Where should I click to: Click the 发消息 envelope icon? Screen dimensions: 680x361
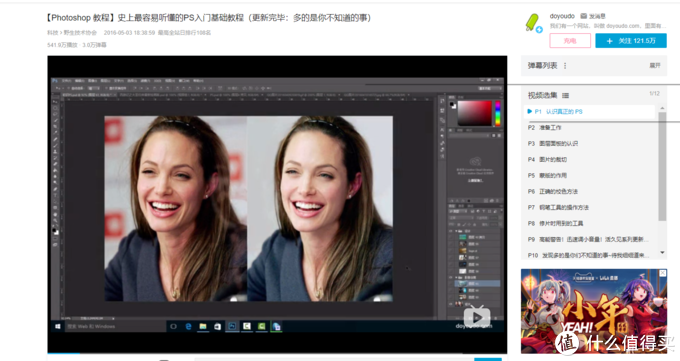(x=584, y=16)
